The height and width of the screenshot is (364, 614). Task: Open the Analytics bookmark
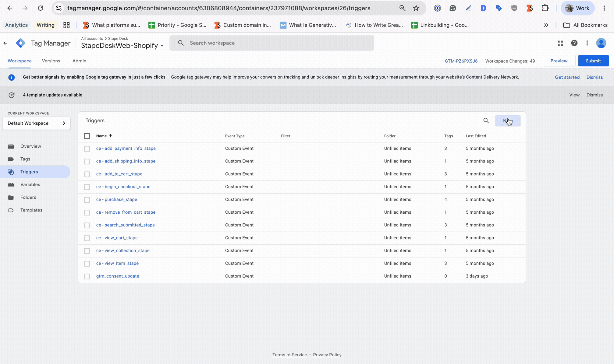16,25
